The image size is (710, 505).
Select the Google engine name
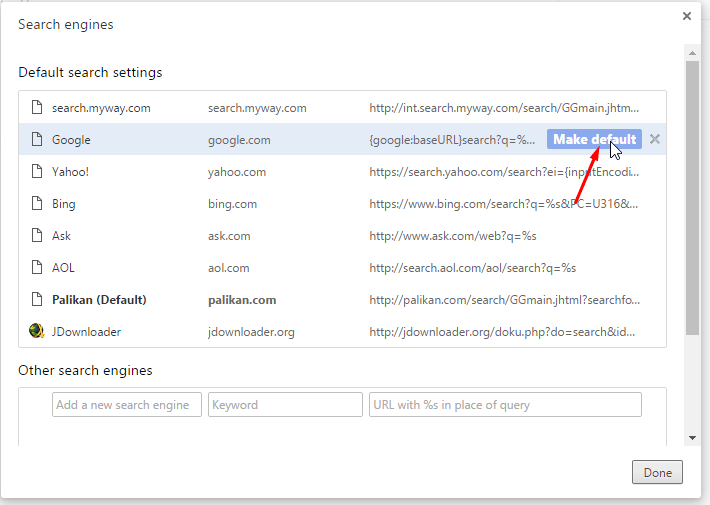pos(71,140)
